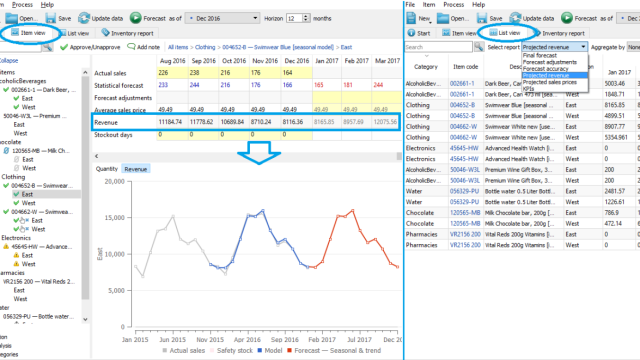Viewport: 640px width, 360px height.
Task: Choose KPIs from report list
Action: click(x=528, y=89)
